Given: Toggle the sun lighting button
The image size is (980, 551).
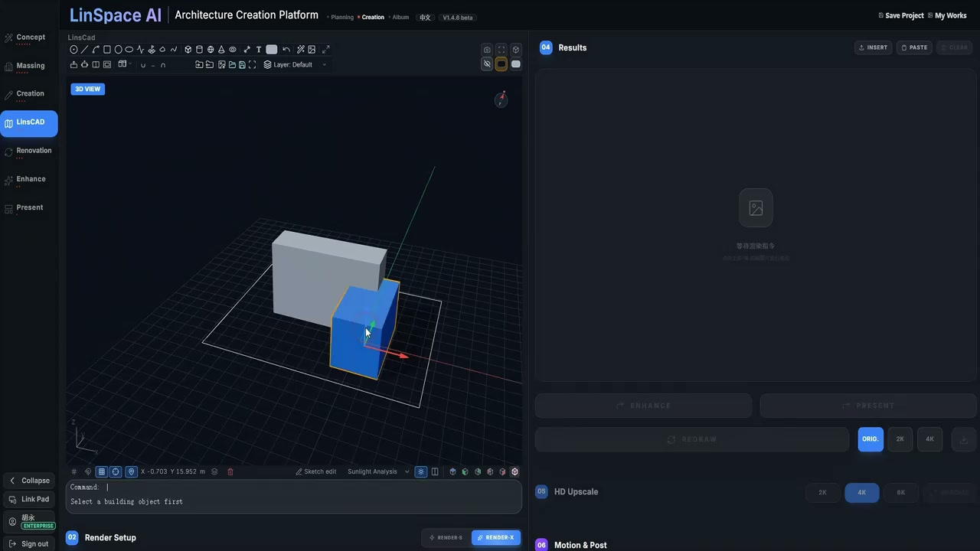Looking at the screenshot, I should tap(420, 472).
